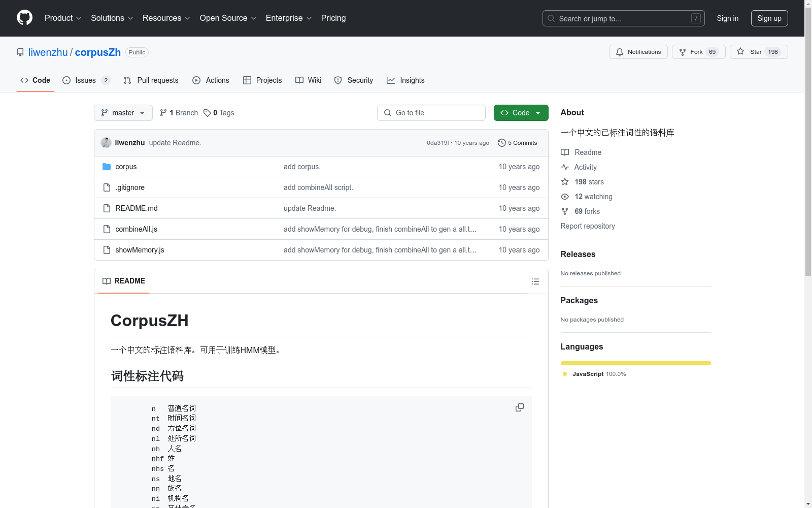
Task: Click the 'add combineAll script.' commit message
Action: 318,187
